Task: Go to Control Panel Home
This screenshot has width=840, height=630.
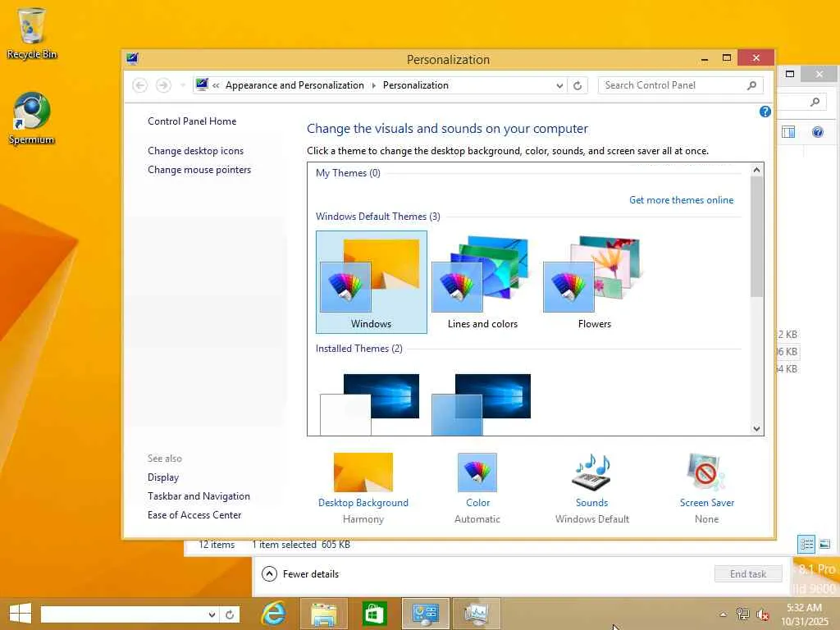Action: click(192, 121)
